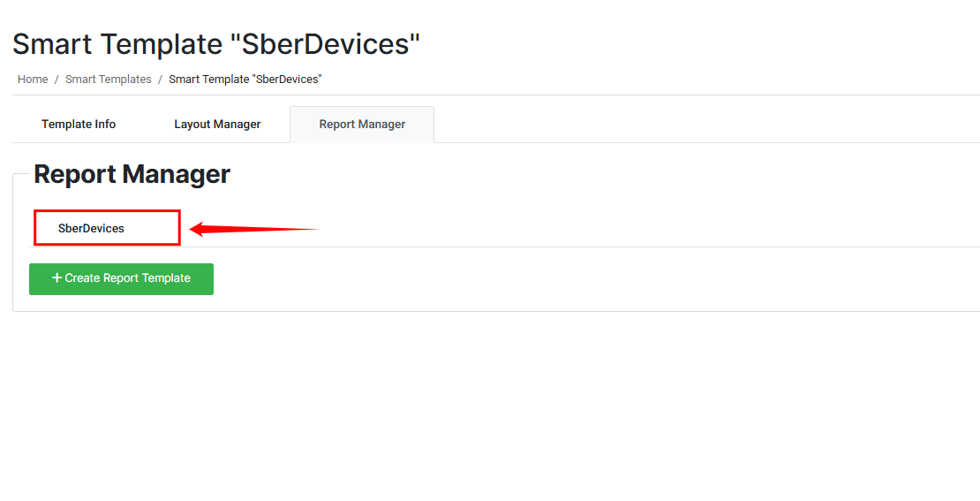Click the plus icon on Create Report Template
Screen dimensions: 980x501
(57, 277)
